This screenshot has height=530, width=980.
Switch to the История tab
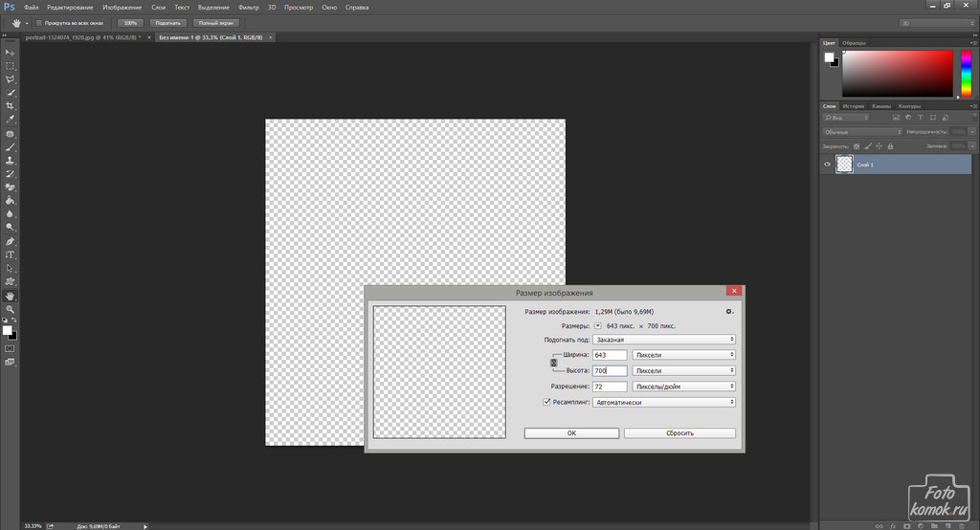point(854,106)
